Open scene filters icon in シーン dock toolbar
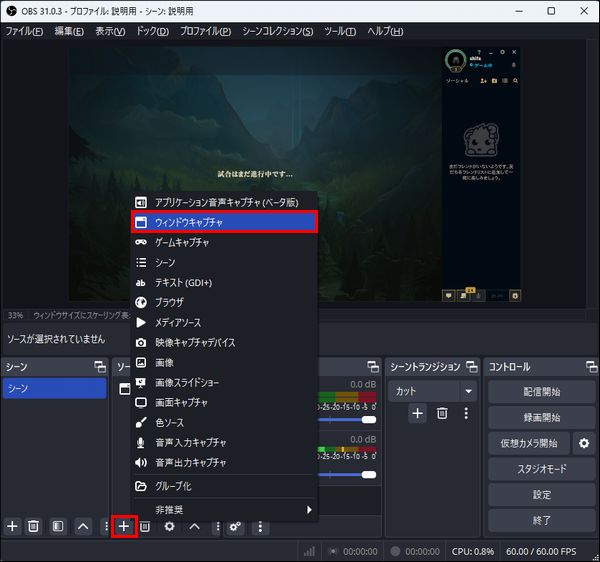The width and height of the screenshot is (600, 562). tap(58, 526)
